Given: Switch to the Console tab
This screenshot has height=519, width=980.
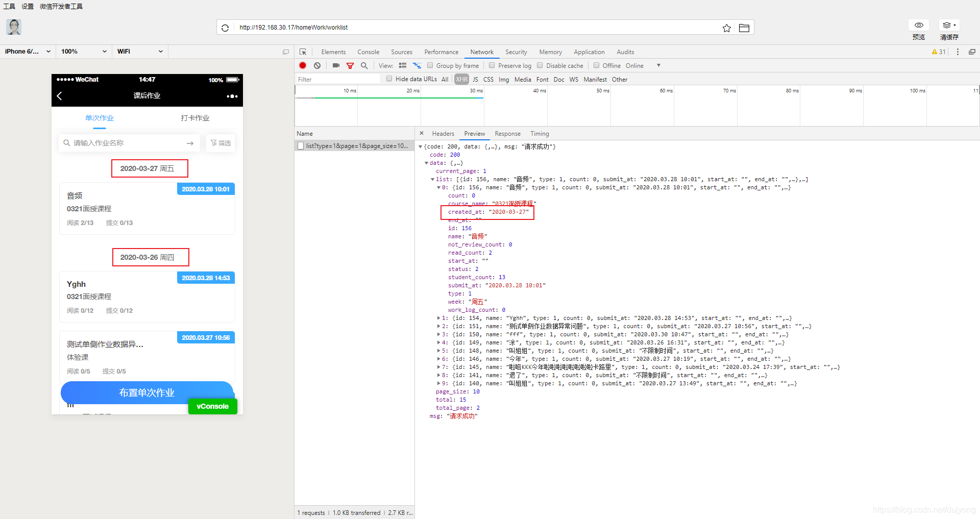Looking at the screenshot, I should point(368,52).
